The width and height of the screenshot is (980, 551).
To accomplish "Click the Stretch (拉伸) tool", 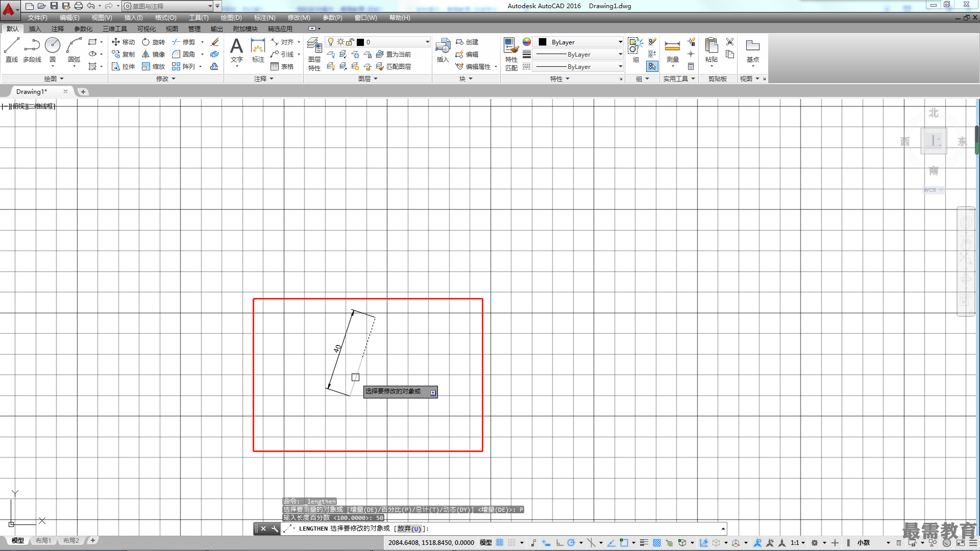I will click(x=123, y=66).
